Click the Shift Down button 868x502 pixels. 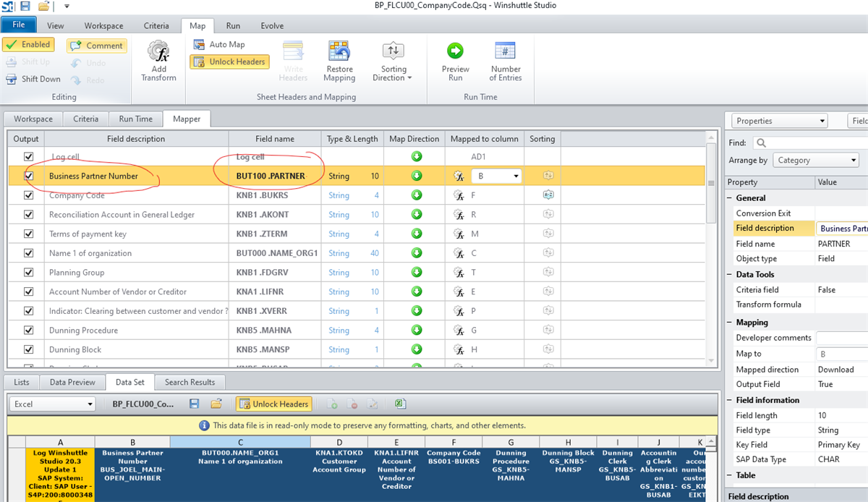(x=33, y=80)
